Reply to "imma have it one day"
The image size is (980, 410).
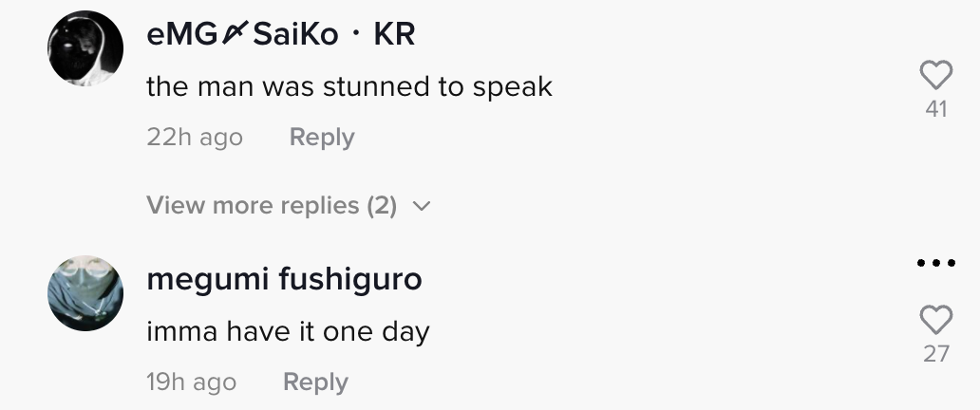[315, 382]
